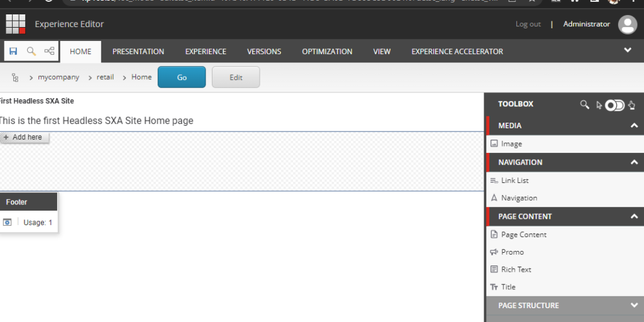Click the 'This is the first Headless SXA Site Home page' text
Viewport: 644px width, 322px height.
pos(96,121)
